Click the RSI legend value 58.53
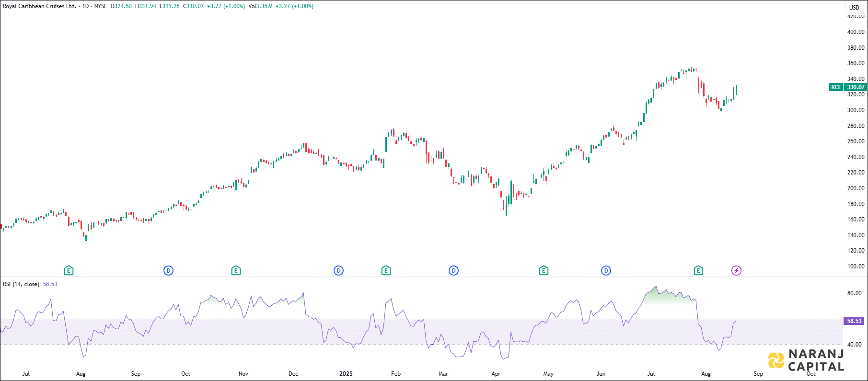This screenshot has height=381, width=868. click(50, 284)
